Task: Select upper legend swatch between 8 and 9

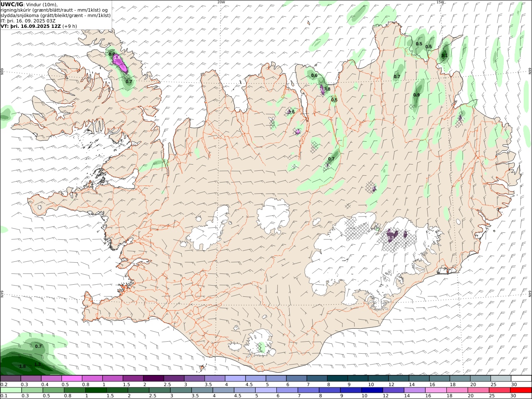Action: [x=337, y=379]
